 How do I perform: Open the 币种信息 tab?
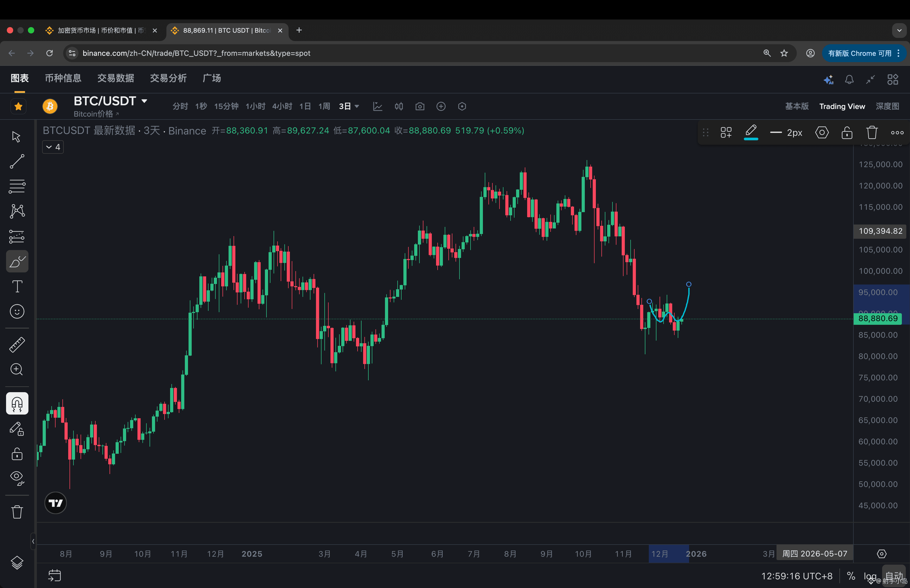[x=63, y=78]
